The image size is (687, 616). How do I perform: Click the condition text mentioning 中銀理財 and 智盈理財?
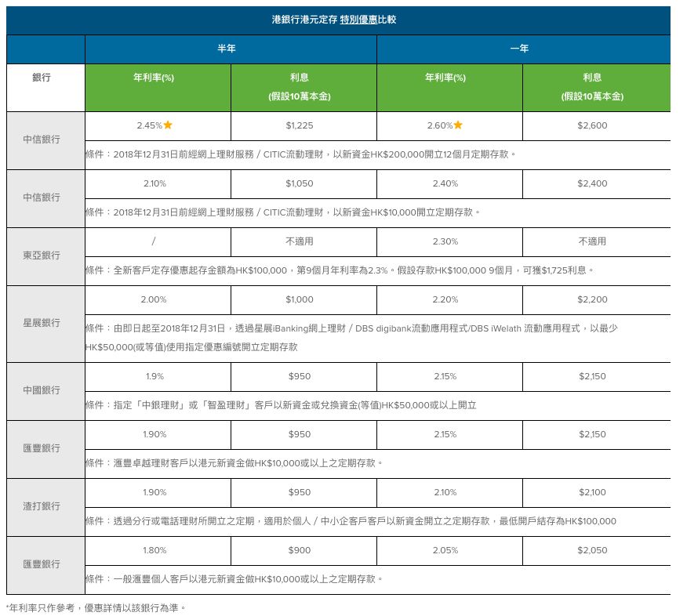tap(281, 405)
